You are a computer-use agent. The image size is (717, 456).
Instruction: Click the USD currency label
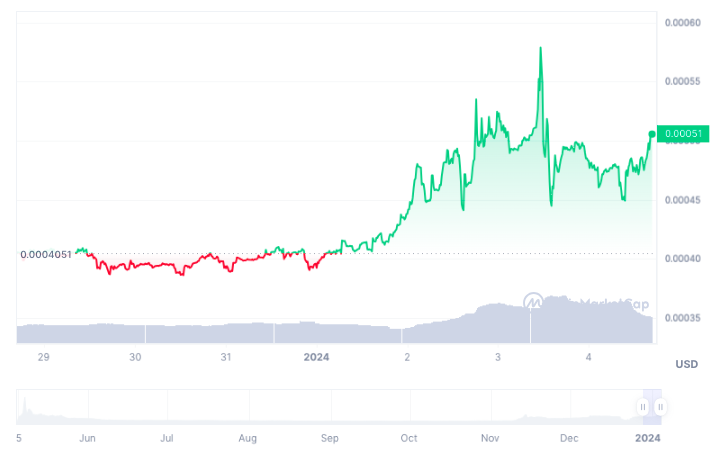[x=685, y=362]
